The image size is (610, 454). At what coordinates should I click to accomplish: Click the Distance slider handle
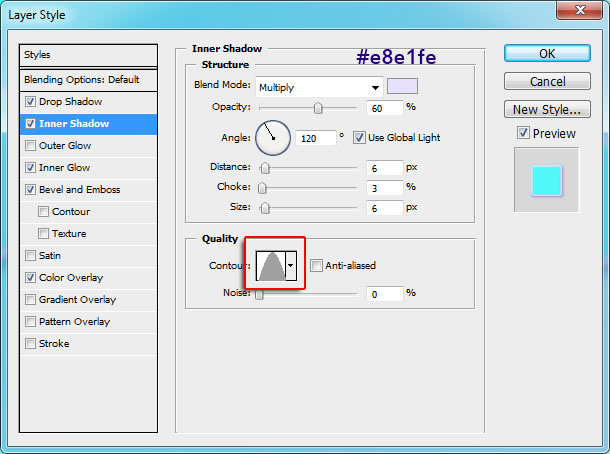click(265, 168)
